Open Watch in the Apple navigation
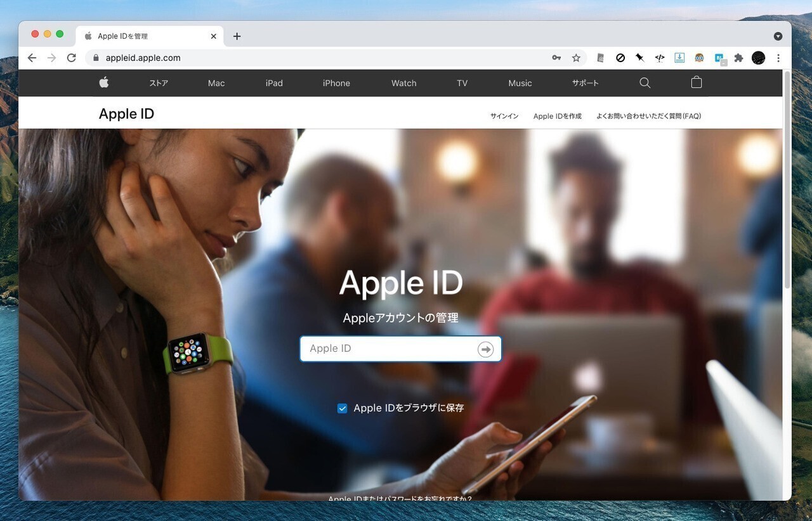 404,83
